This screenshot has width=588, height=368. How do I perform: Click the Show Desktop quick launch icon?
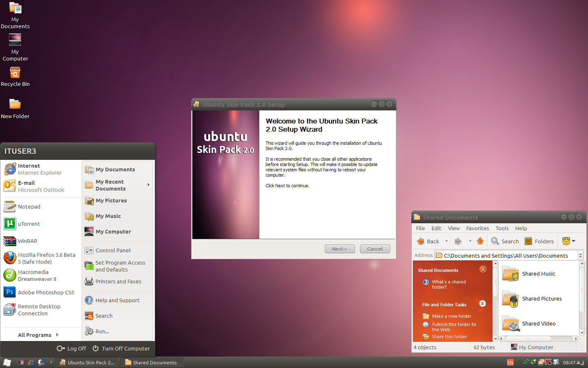point(21,362)
